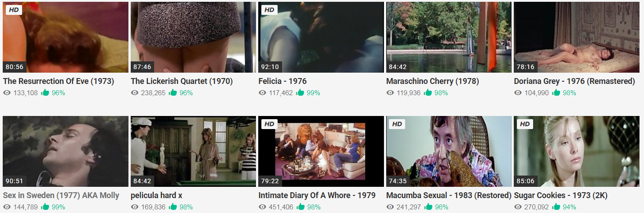Image resolution: width=644 pixels, height=213 pixels.
Task: Click the HD badge on the Sugar Cookies thumbnail
Action: pos(525,124)
